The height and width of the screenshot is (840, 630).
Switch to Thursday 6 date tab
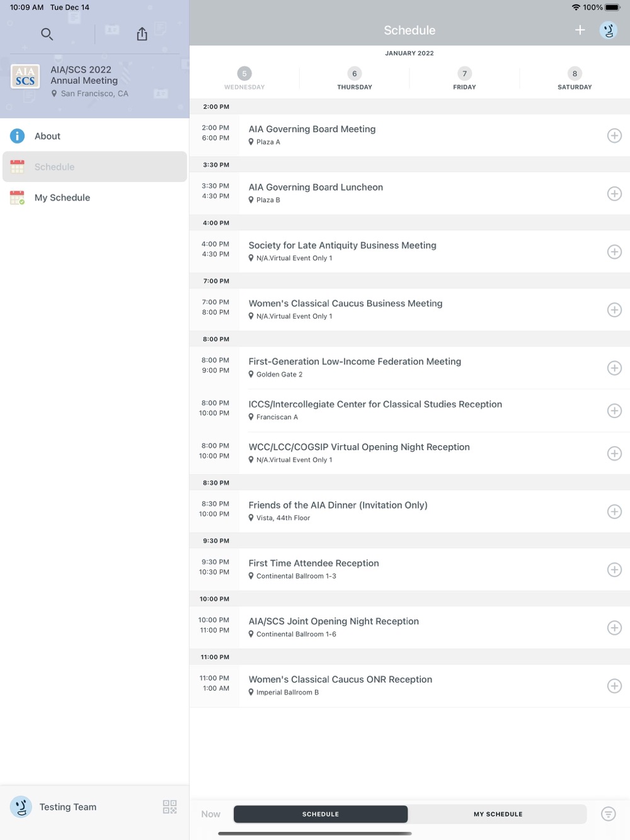pos(355,79)
